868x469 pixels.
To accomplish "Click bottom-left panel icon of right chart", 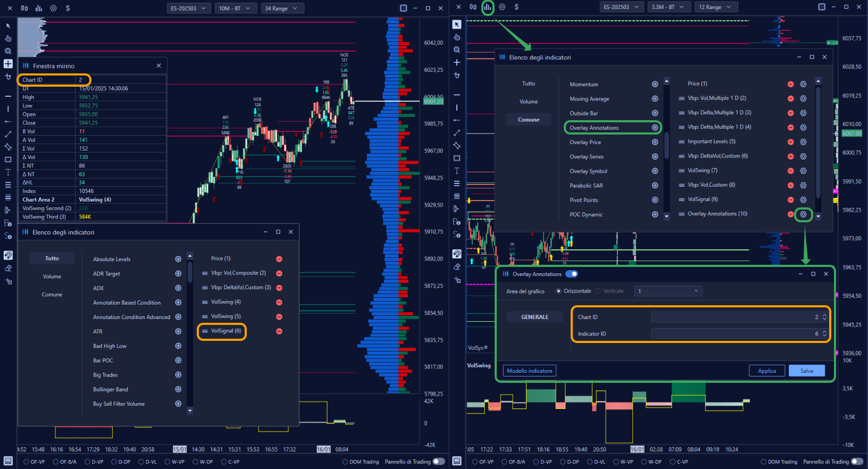I will (457, 461).
